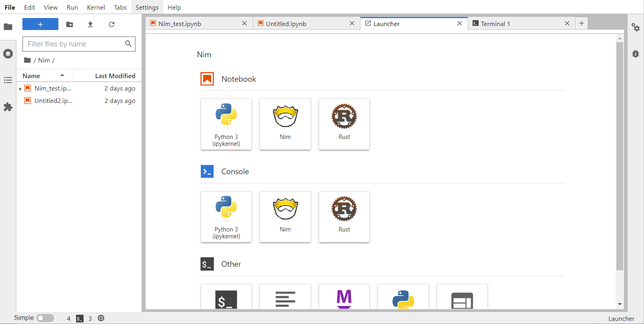This screenshot has width=644, height=324.
Task: Open the Settings menu
Action: click(147, 7)
